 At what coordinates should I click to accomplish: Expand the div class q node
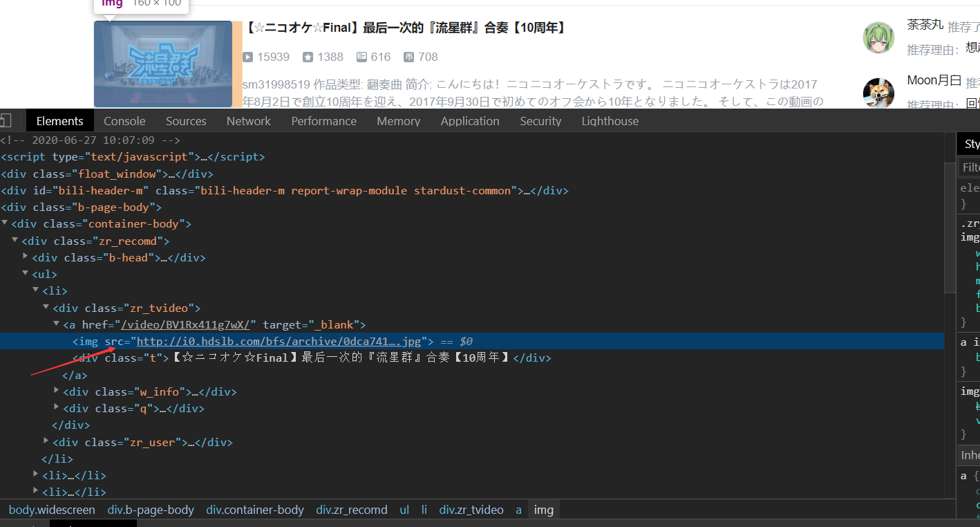pyautogui.click(x=57, y=407)
